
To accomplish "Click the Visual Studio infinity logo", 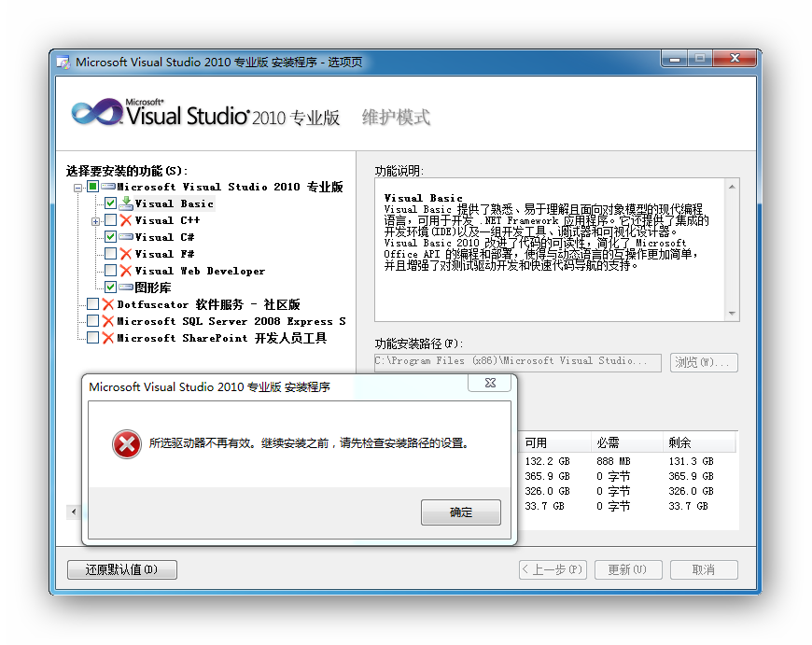I will pos(97,112).
